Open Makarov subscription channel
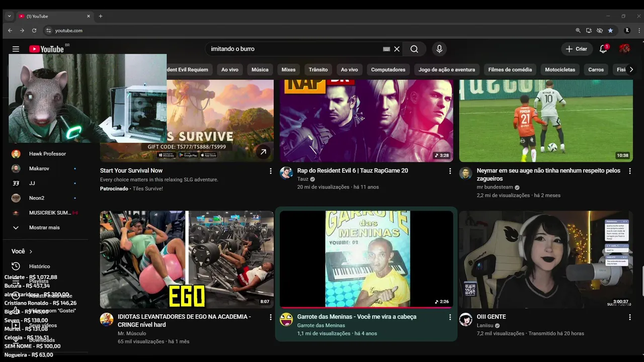The height and width of the screenshot is (362, 644). pyautogui.click(x=45, y=168)
